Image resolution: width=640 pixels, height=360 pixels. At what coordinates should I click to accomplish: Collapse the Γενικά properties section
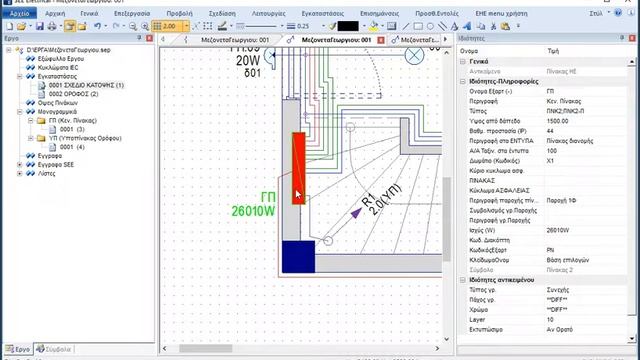pyautogui.click(x=463, y=62)
